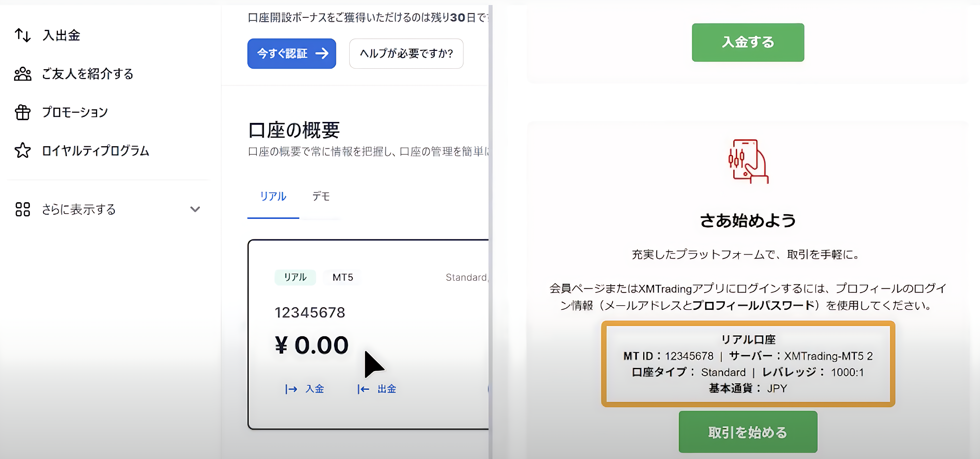The image size is (980, 459).
Task: Open プロモーション via the gift icon
Action: [x=23, y=112]
